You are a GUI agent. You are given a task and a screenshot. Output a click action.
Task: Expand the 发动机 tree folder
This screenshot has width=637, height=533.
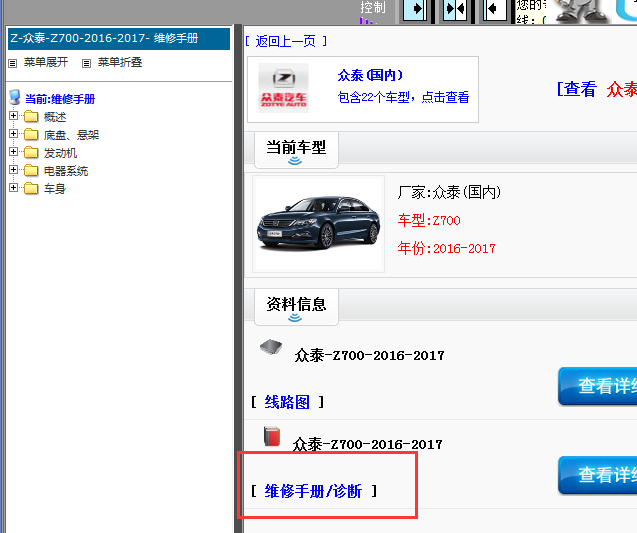[x=13, y=152]
